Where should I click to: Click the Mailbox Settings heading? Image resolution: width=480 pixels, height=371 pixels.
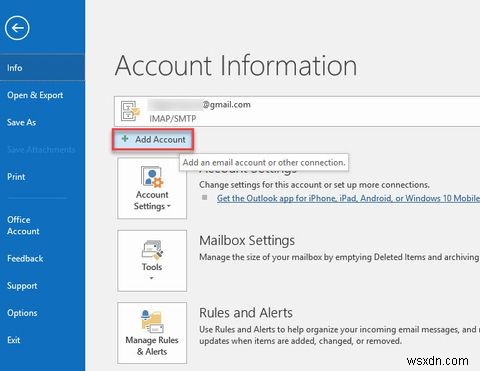point(247,240)
